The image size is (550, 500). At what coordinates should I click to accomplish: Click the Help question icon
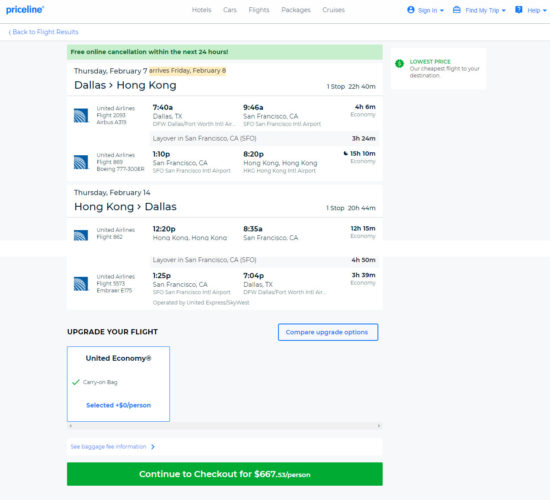518,10
